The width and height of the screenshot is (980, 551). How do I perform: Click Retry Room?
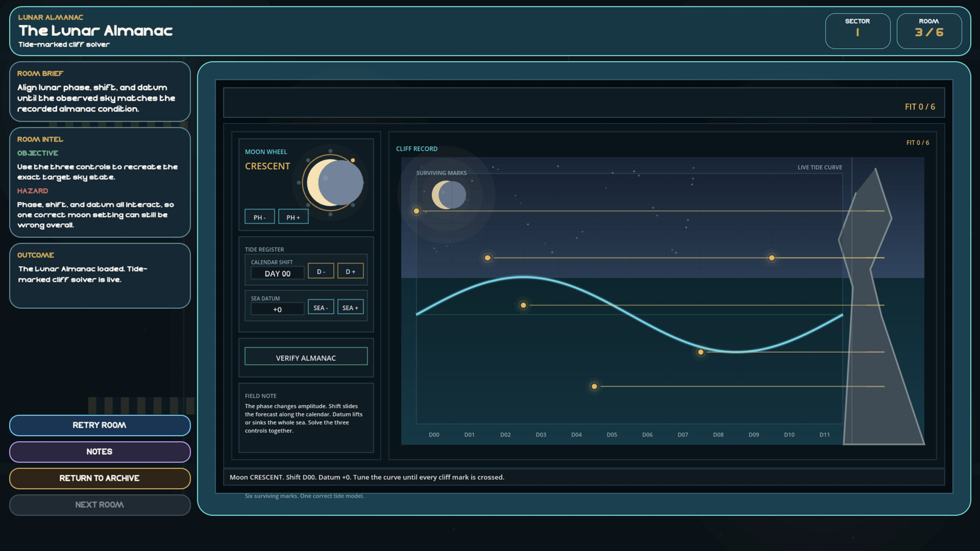[100, 425]
